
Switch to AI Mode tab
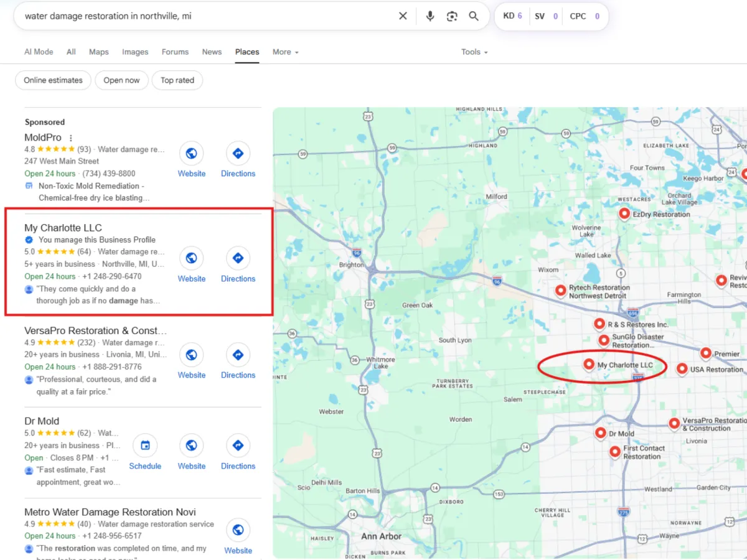click(x=39, y=52)
